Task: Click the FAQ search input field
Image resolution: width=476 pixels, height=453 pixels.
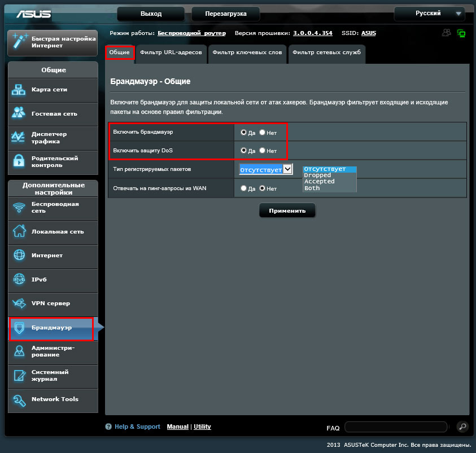Action: [395, 427]
